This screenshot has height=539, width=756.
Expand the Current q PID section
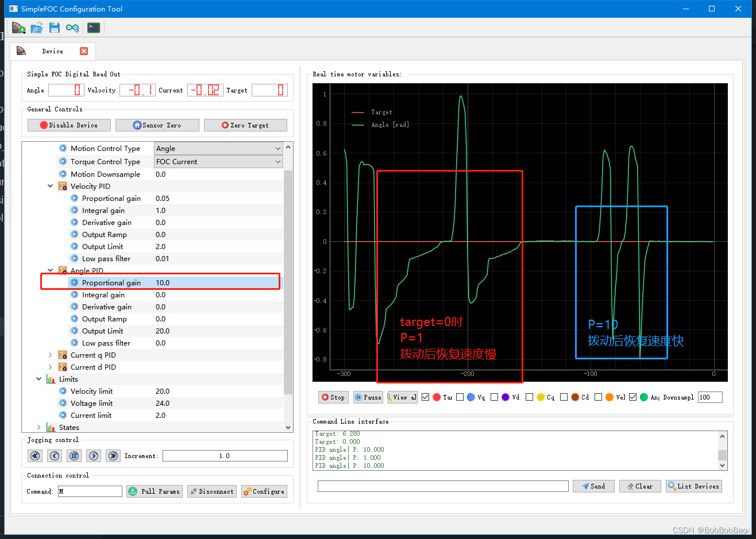click(50, 355)
